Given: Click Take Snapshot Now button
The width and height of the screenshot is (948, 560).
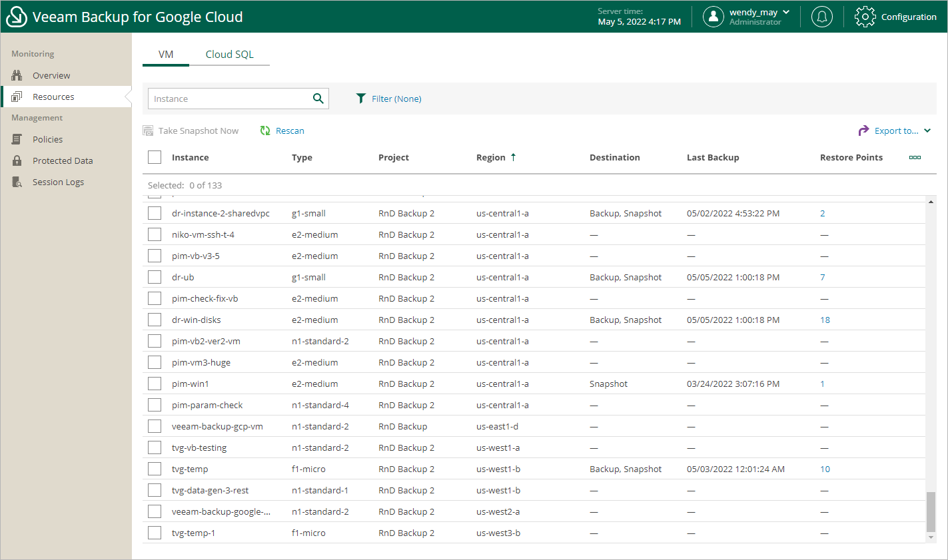Looking at the screenshot, I should [x=191, y=131].
